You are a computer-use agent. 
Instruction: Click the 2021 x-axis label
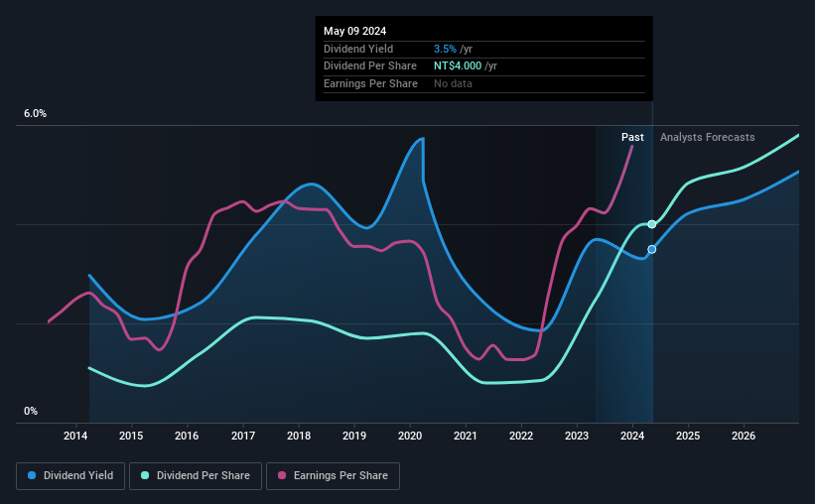(466, 436)
